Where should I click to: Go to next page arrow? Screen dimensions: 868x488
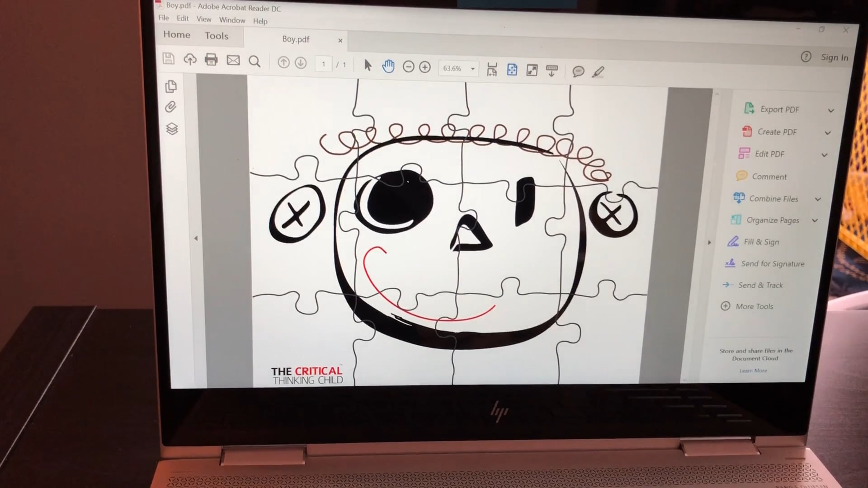301,63
